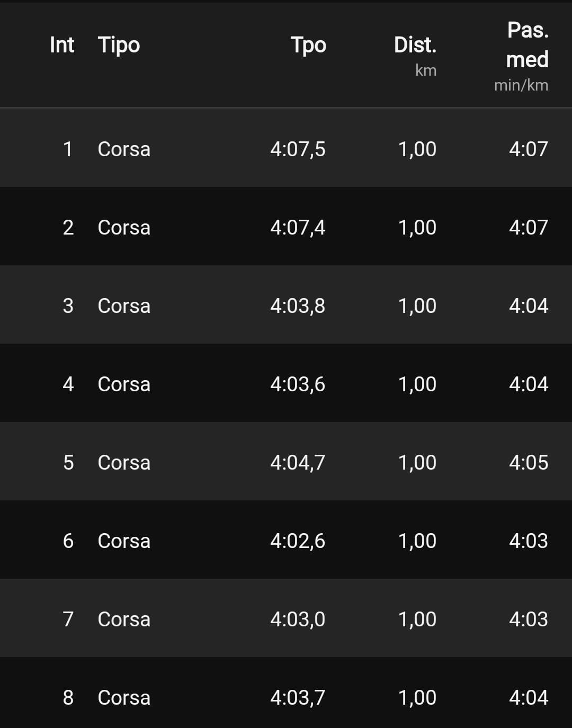
Task: Click interval 8 time 4:03,7
Action: click(x=298, y=698)
